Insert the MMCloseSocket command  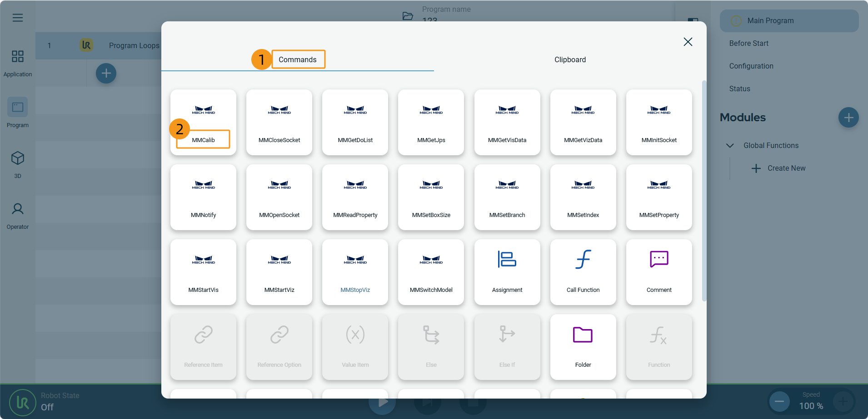pyautogui.click(x=279, y=122)
